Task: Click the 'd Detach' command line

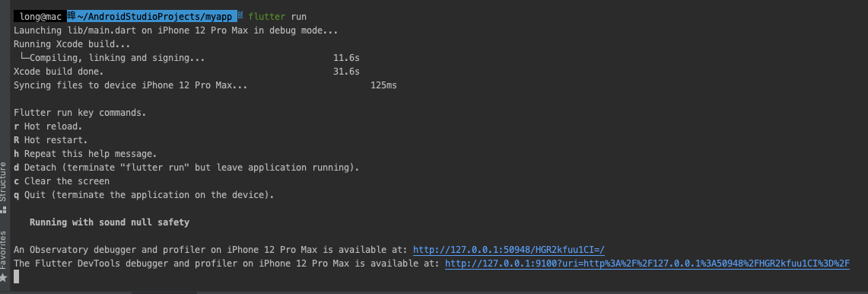Action: coord(186,168)
